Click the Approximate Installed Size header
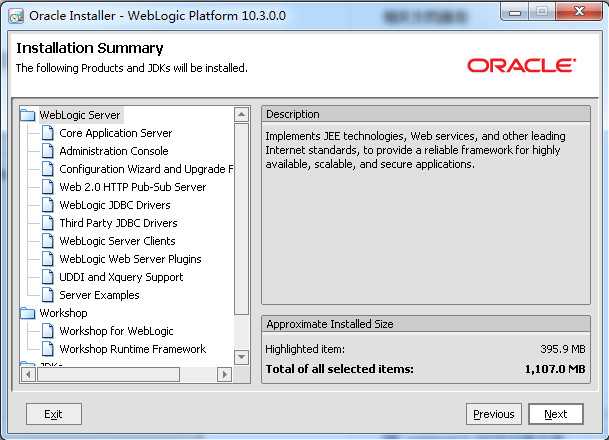 [x=426, y=324]
